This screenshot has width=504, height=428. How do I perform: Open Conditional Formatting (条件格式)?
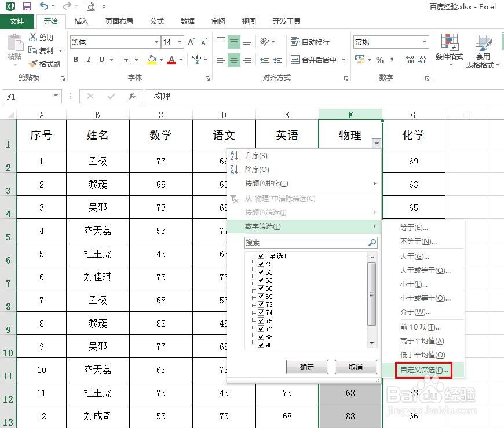click(450, 52)
